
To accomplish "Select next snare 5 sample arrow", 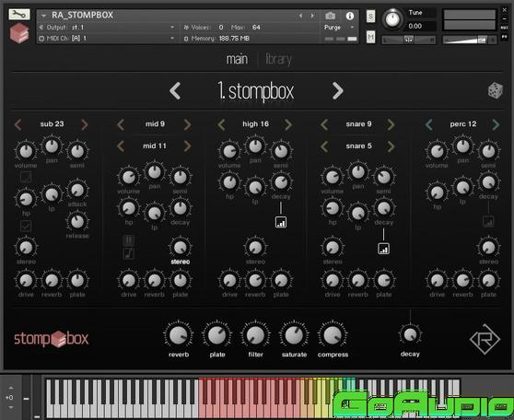I will click(391, 146).
